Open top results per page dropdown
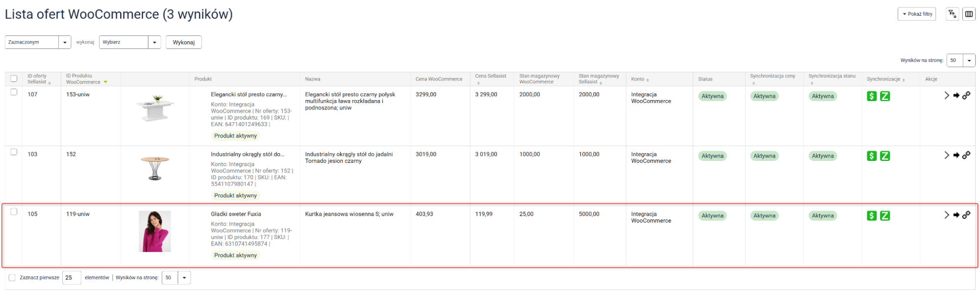This screenshot has width=980, height=294. (960, 60)
